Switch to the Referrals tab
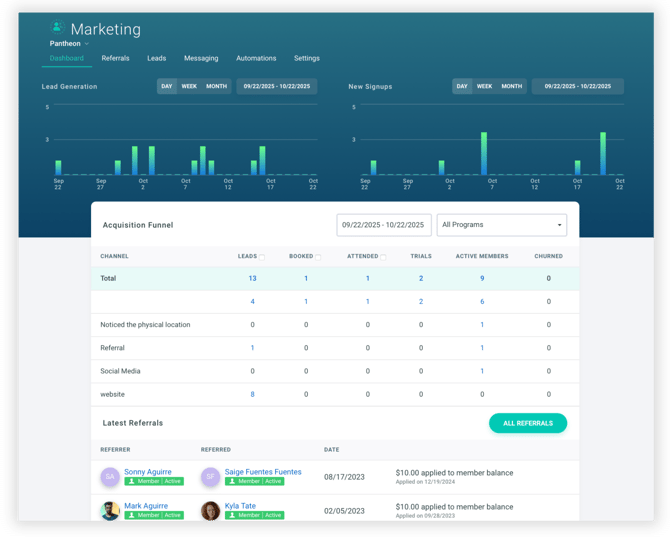The image size is (670, 539). pos(115,59)
